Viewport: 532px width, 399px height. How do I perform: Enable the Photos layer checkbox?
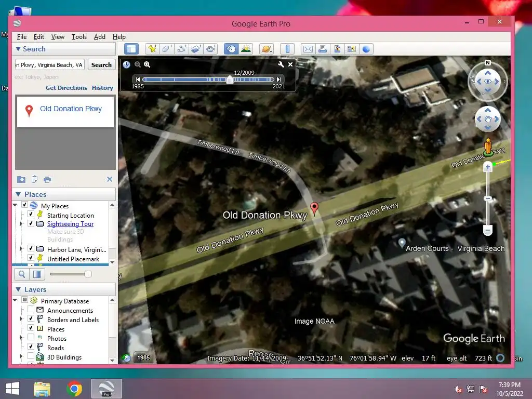click(31, 337)
